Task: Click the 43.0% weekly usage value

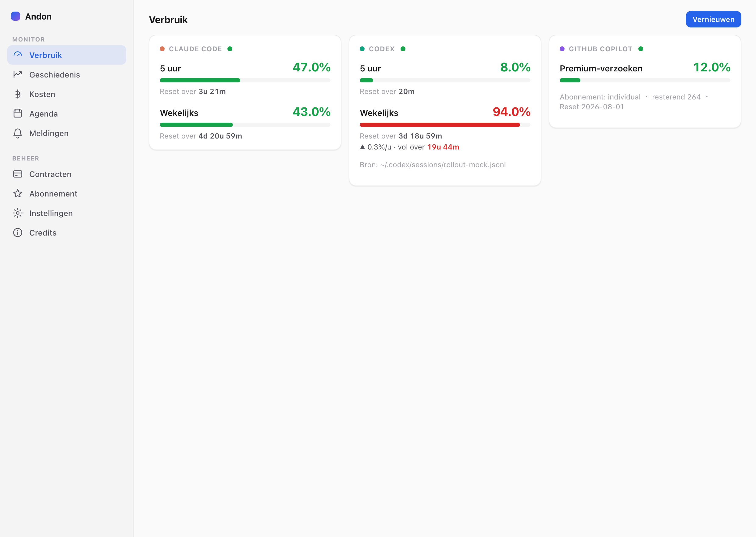Action: (312, 112)
